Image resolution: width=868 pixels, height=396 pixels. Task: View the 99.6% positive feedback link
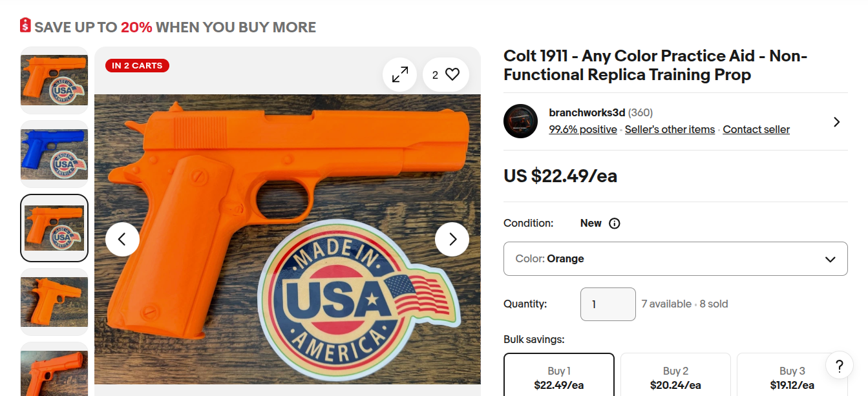point(583,129)
